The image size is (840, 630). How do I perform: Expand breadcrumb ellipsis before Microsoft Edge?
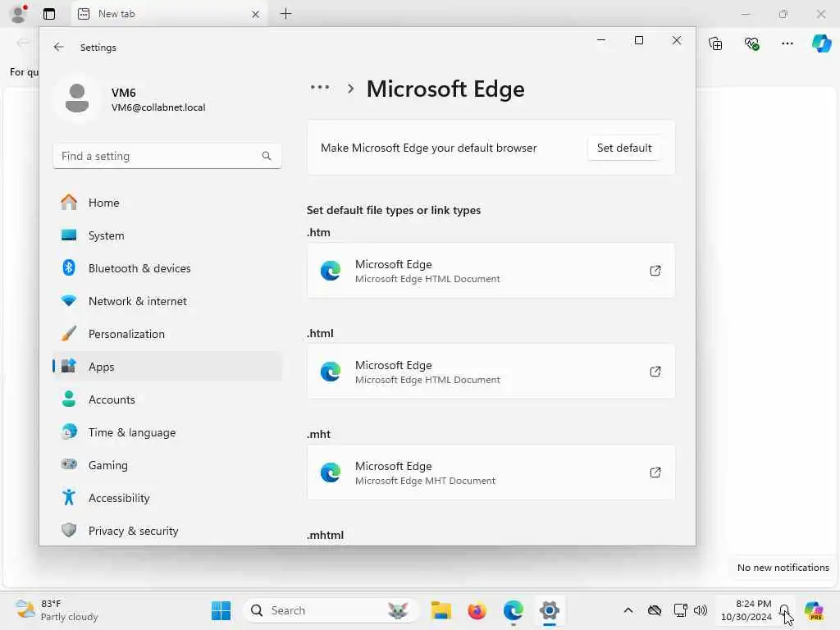320,87
